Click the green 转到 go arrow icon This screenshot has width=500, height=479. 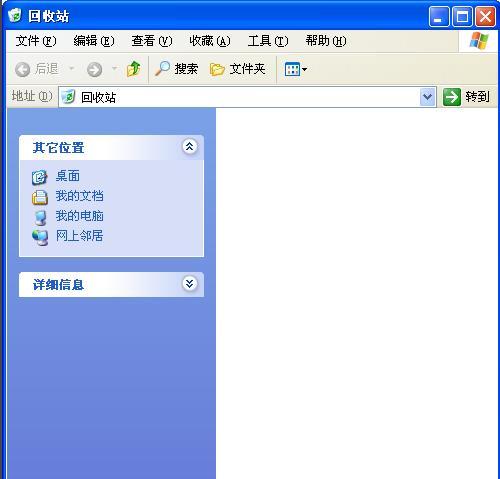[452, 97]
